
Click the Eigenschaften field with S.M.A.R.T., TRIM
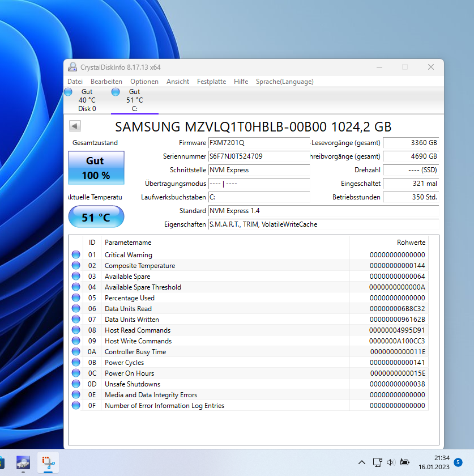click(x=323, y=224)
